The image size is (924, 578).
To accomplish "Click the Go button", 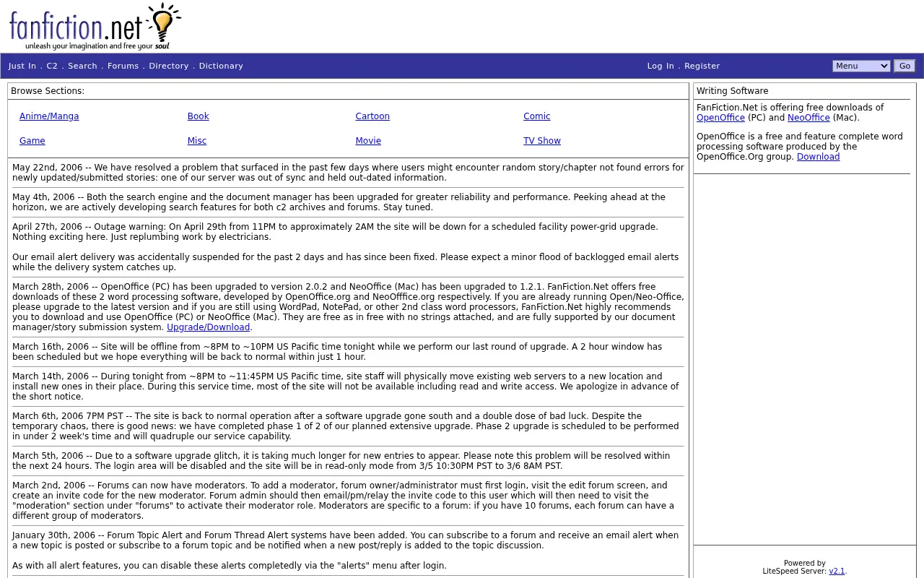I will pos(905,66).
